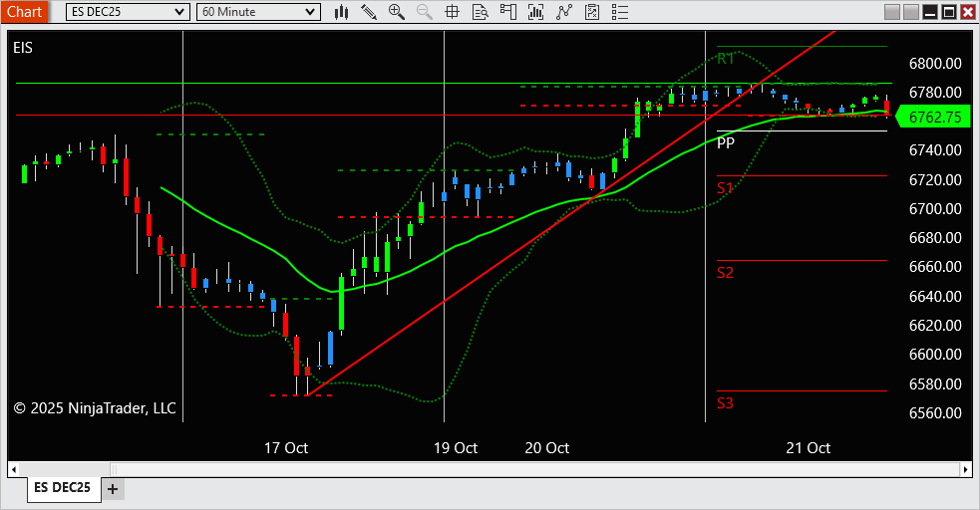The image size is (980, 510).
Task: Select the ES DEC25 chart tab
Action: point(63,487)
